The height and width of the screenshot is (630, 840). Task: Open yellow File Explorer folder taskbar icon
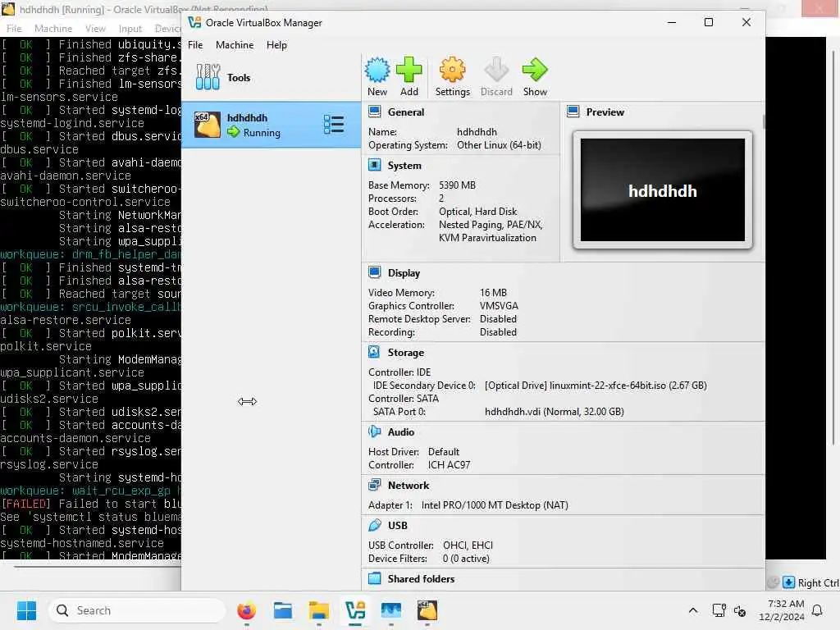click(319, 610)
